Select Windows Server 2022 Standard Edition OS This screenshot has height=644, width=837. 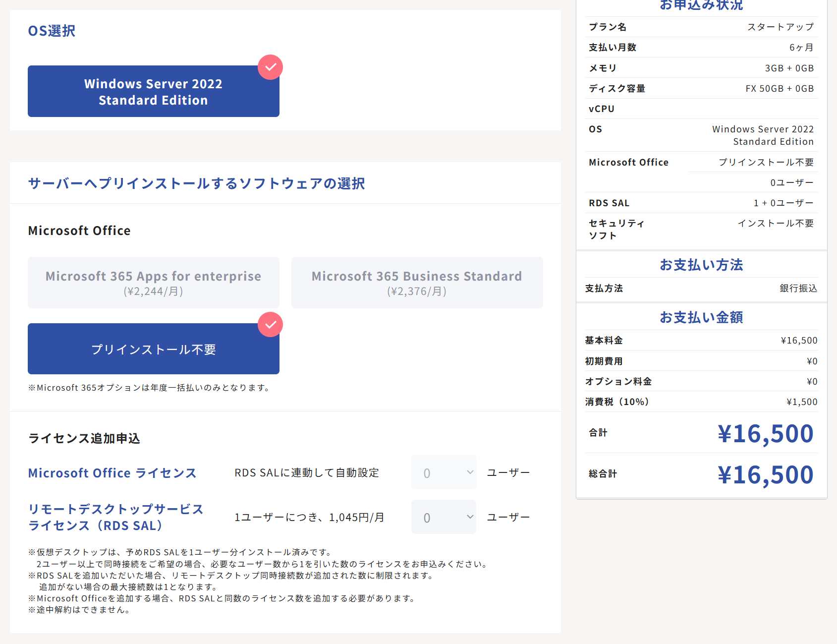153,92
